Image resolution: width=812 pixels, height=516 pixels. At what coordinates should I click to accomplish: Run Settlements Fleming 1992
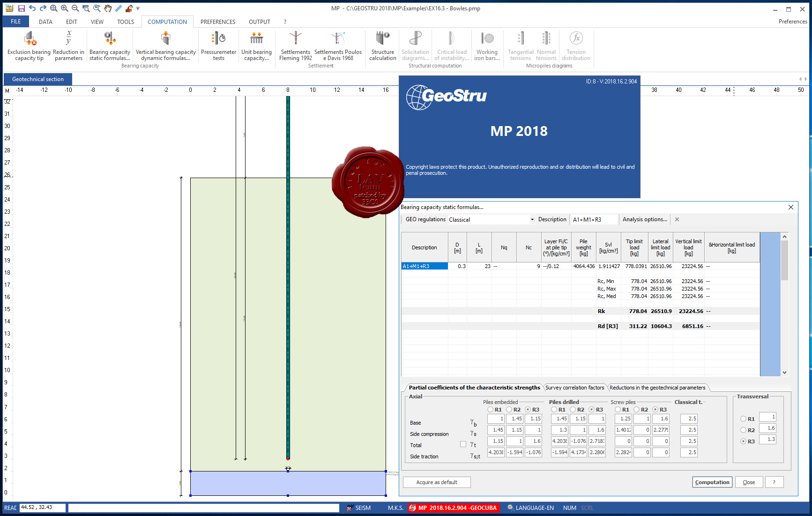[x=295, y=46]
